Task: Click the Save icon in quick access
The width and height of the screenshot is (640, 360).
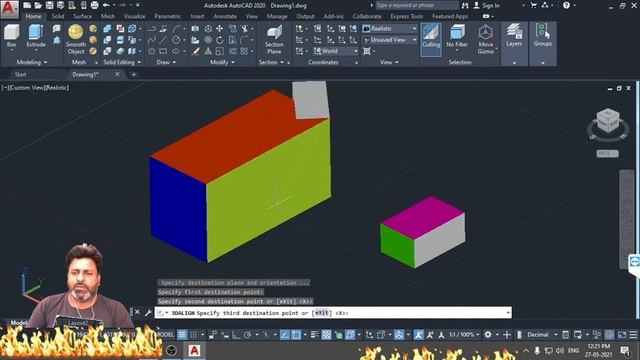Action: 49,5
